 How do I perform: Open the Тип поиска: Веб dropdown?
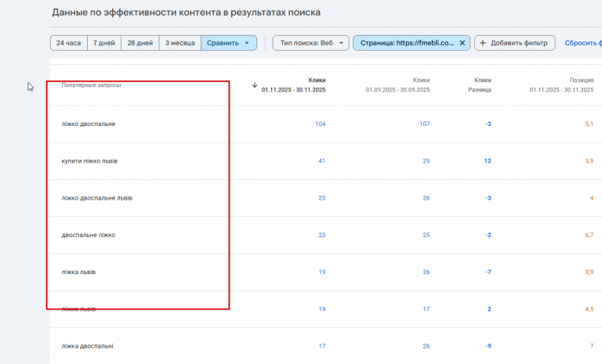[x=310, y=43]
